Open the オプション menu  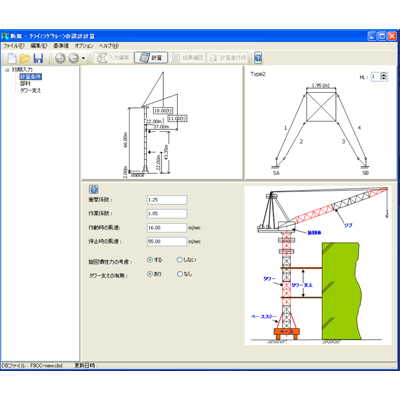(x=84, y=46)
